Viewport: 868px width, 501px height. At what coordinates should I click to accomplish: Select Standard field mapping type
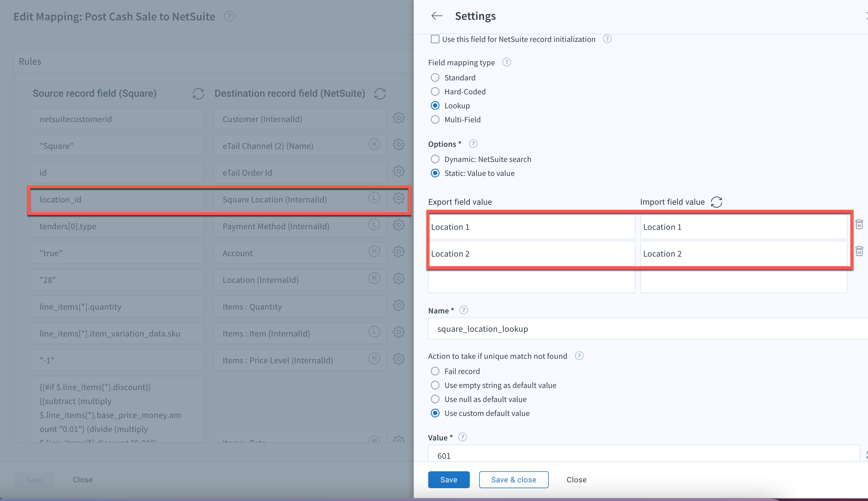point(435,77)
